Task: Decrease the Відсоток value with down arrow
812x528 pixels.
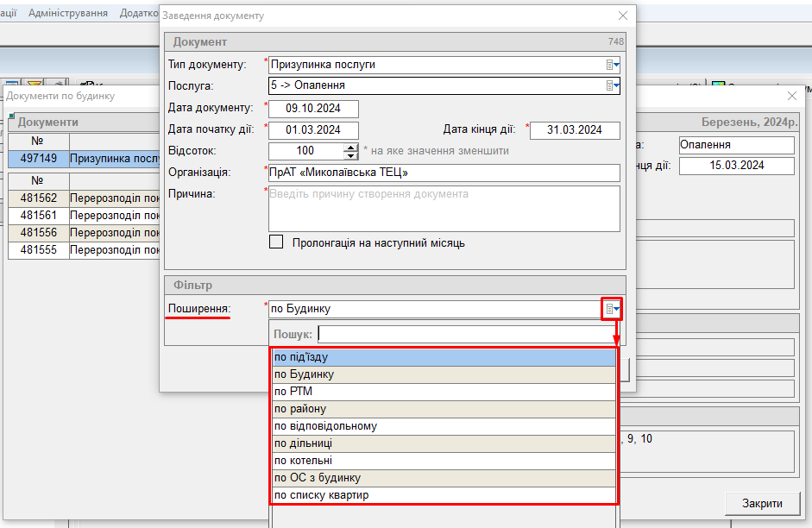Action: point(350,155)
